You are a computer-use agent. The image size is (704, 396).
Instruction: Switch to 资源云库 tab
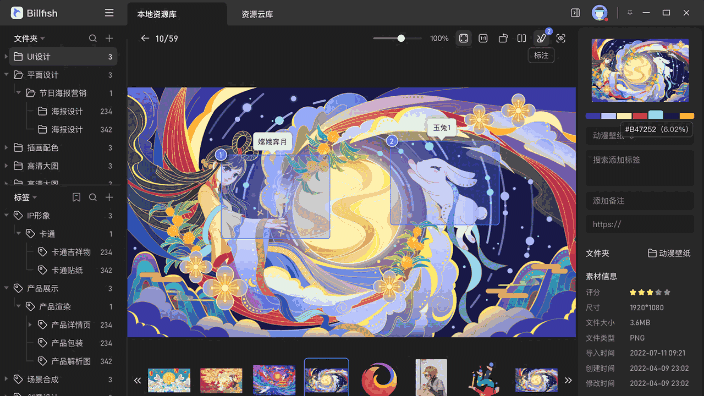(257, 14)
